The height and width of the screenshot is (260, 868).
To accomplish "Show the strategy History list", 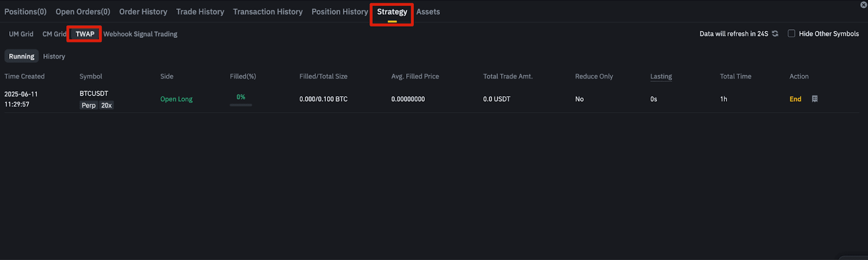I will tap(54, 56).
